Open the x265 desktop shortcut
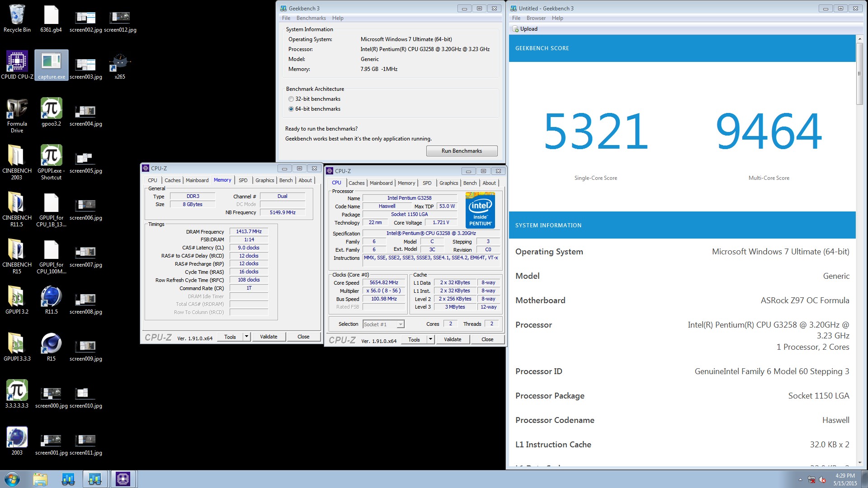The height and width of the screenshot is (488, 868). coord(120,66)
